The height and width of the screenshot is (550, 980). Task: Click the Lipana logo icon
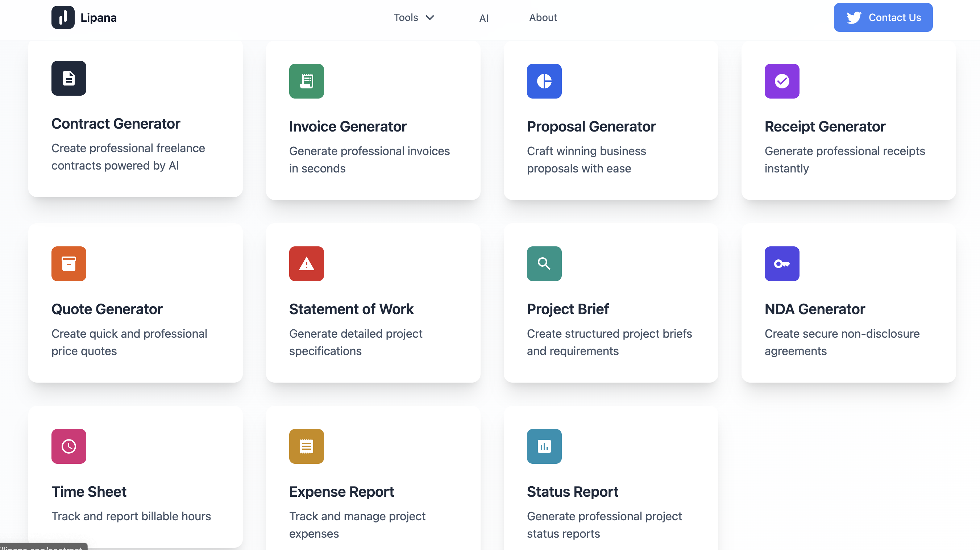click(x=63, y=17)
